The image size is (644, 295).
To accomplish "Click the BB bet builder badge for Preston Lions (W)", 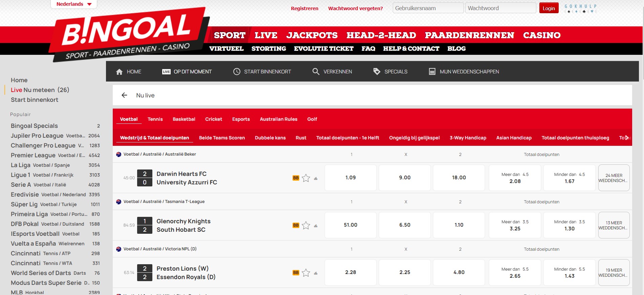I will coord(296,273).
